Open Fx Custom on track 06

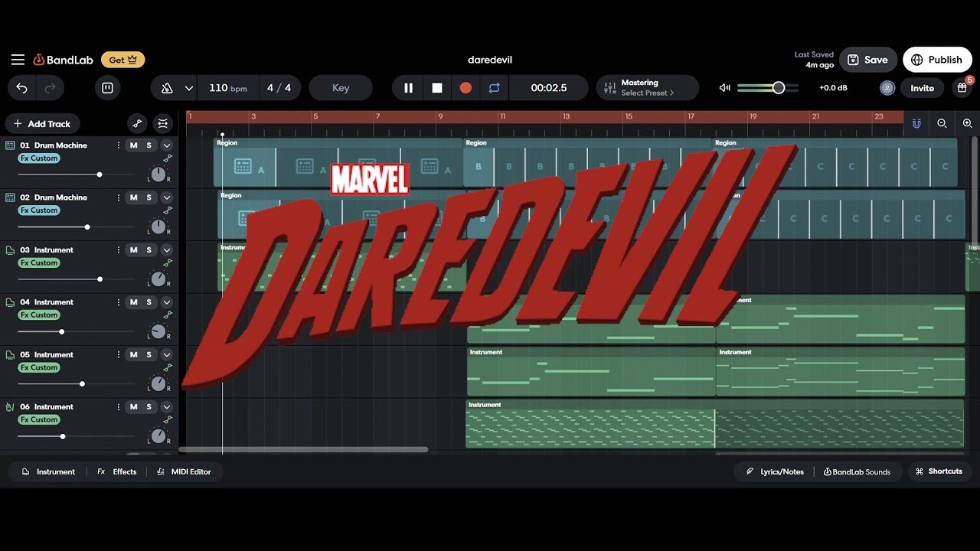point(39,420)
